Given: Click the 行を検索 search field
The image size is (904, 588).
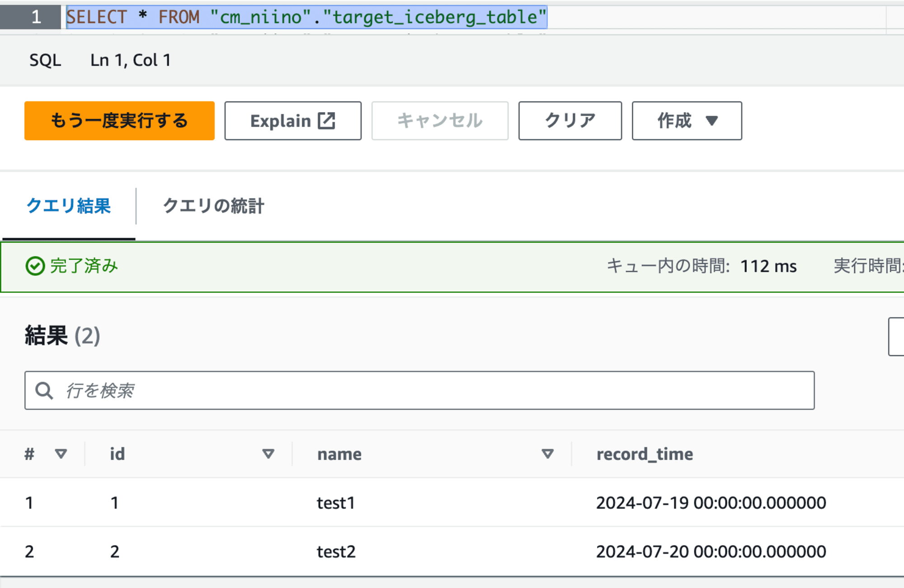Looking at the screenshot, I should coord(419,390).
